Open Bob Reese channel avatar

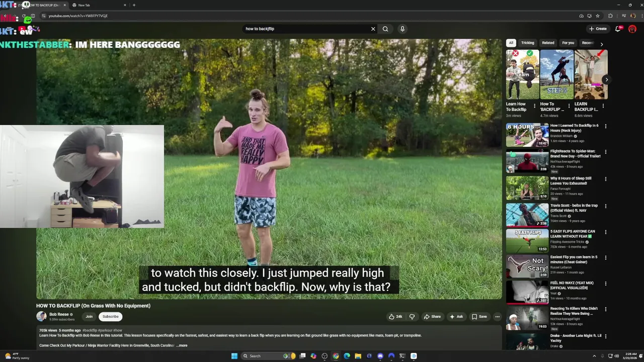coord(41,316)
